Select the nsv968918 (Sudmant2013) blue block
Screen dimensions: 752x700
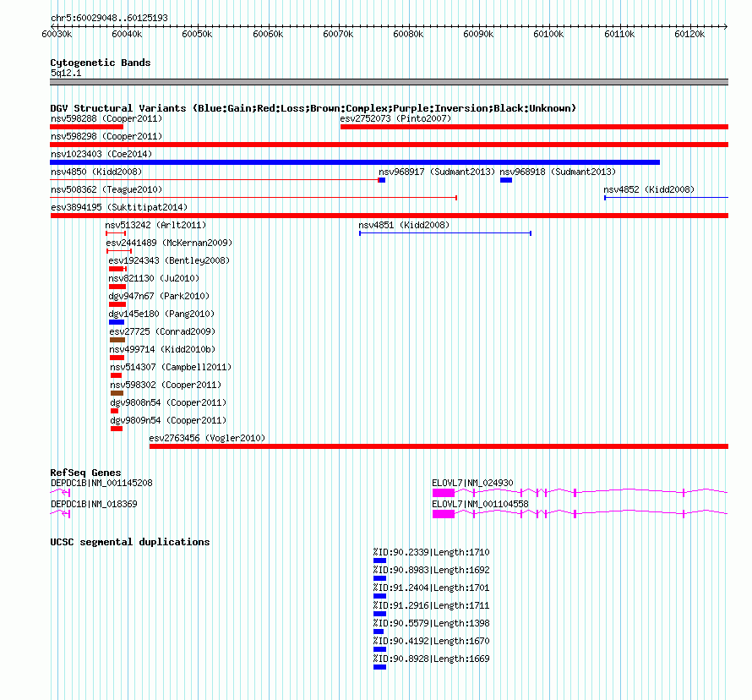point(506,180)
